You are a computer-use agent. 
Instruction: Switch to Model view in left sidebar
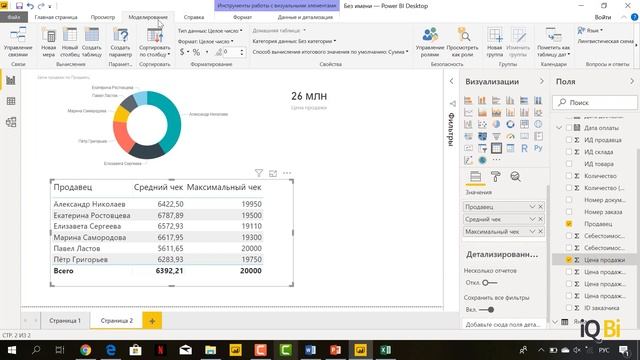[x=11, y=122]
